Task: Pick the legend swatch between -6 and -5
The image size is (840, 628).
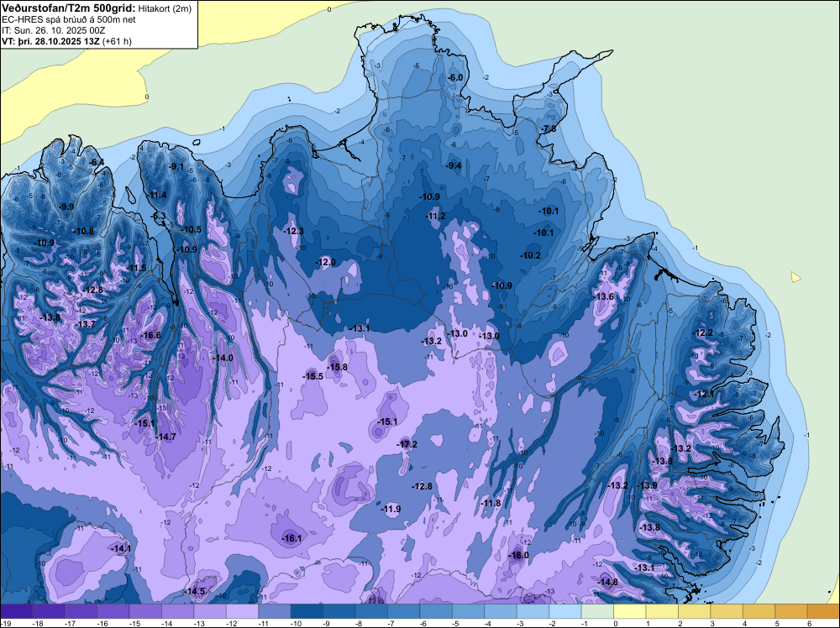Action: (436, 611)
